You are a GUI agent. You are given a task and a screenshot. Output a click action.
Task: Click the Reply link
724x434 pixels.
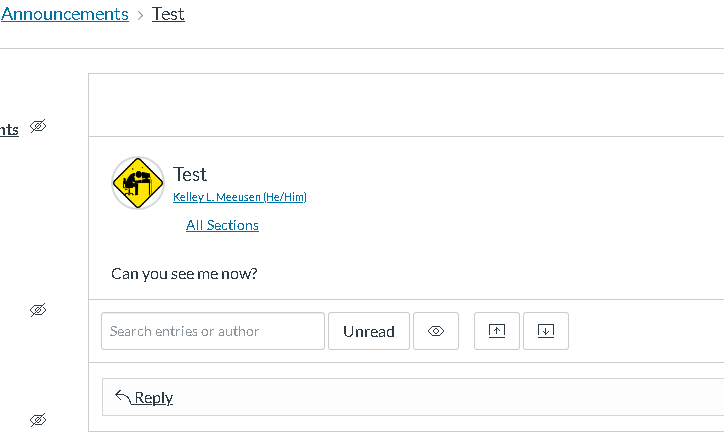154,398
